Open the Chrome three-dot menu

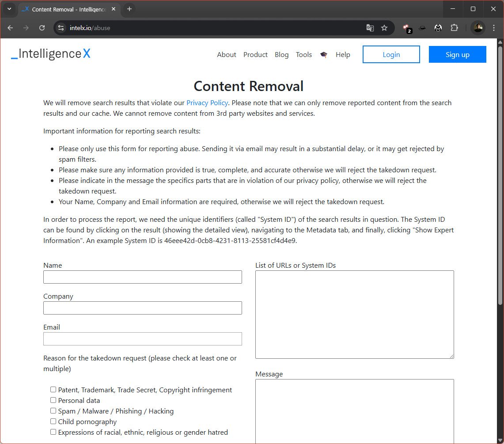point(494,28)
